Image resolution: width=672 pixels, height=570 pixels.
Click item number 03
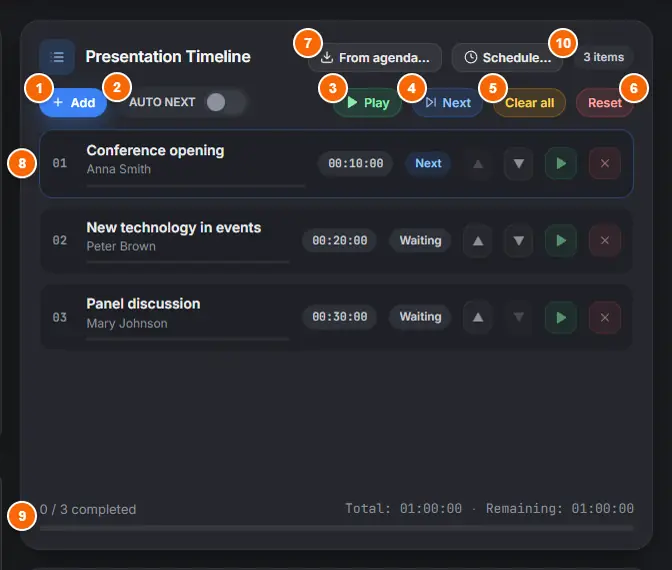pyautogui.click(x=60, y=318)
